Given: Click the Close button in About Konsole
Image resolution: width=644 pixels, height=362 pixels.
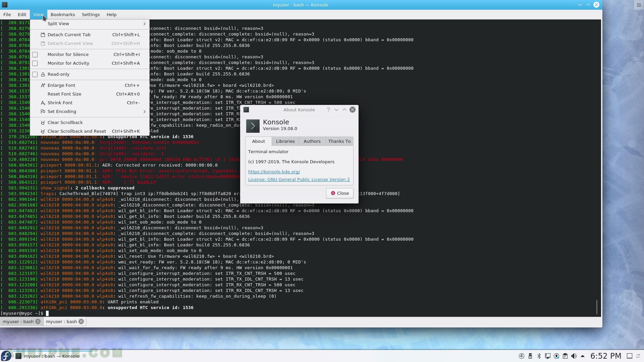Looking at the screenshot, I should click(x=339, y=193).
